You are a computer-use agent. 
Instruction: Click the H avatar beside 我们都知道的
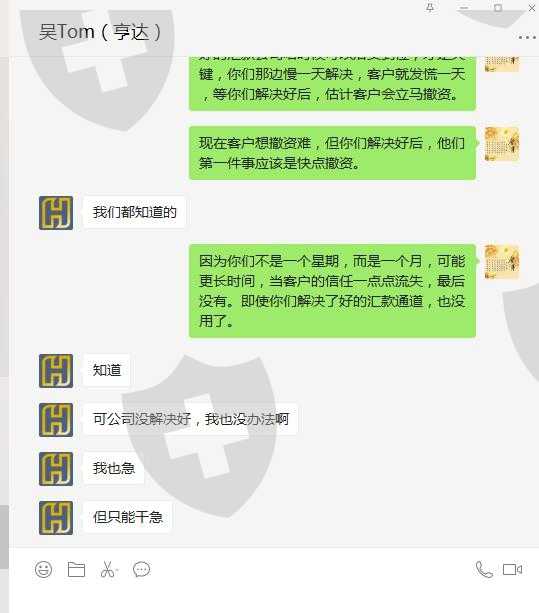click(x=56, y=213)
